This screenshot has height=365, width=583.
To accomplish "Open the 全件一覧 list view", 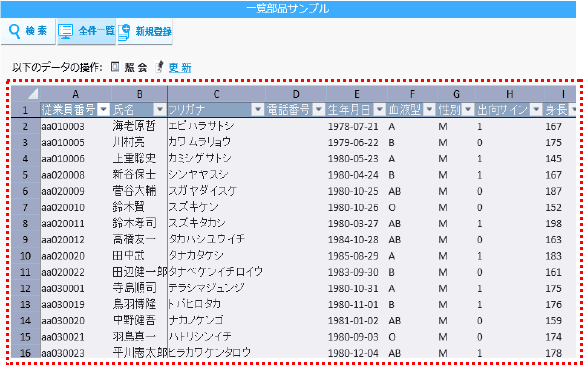I will [87, 32].
